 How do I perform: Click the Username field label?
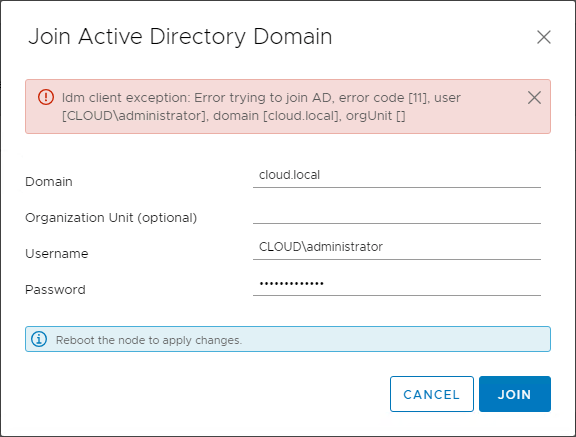tap(57, 254)
